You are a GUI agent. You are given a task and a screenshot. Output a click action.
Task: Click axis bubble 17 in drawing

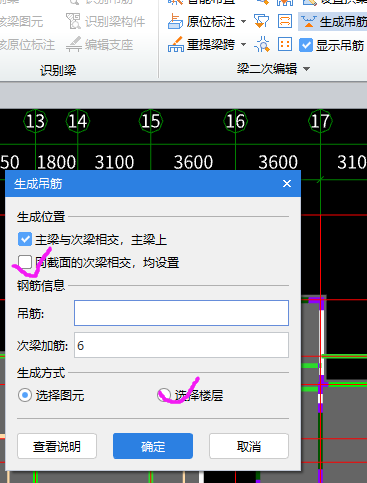[x=320, y=121]
